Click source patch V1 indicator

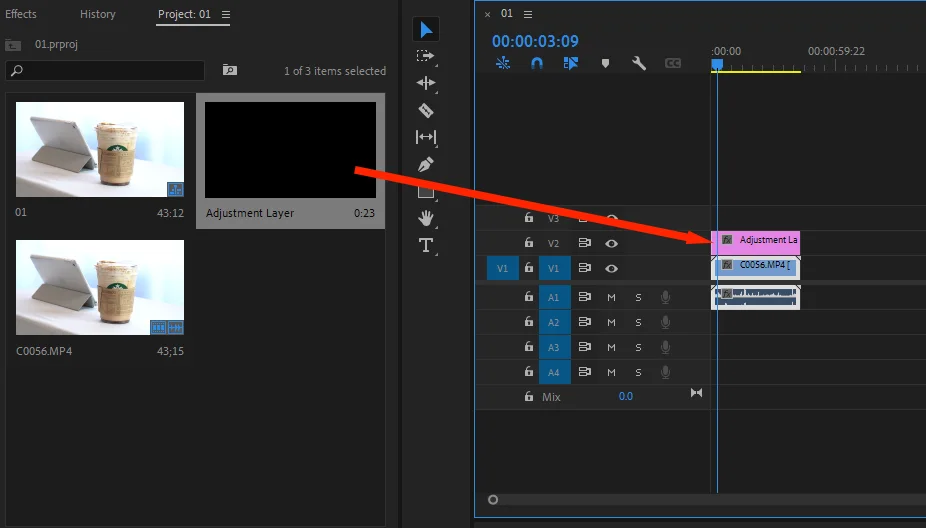point(503,268)
